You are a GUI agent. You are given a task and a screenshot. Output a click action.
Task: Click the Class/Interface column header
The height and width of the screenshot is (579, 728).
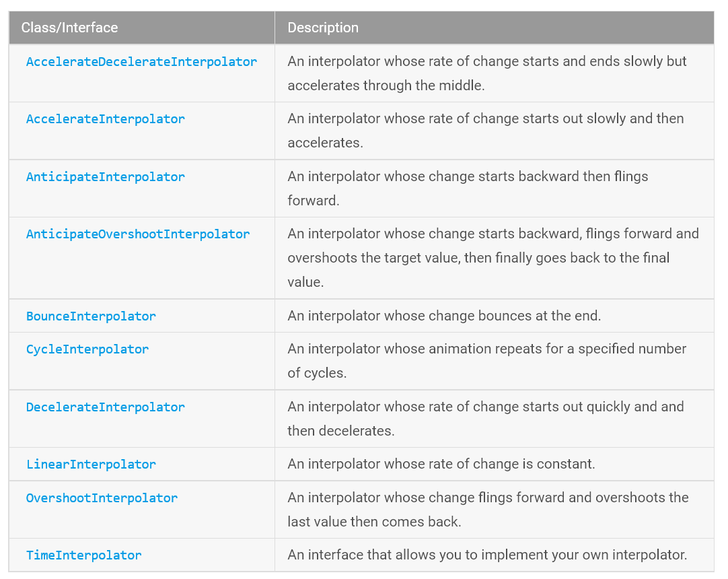point(69,28)
